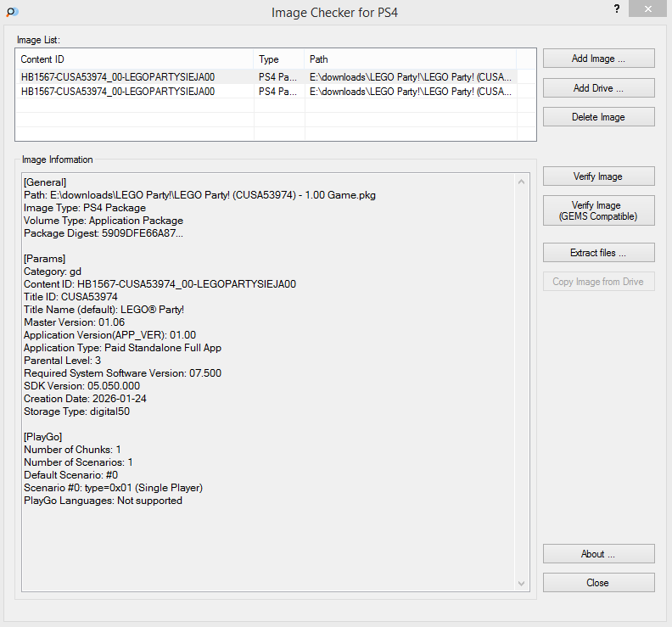Open the Add Drive dialog

(598, 88)
